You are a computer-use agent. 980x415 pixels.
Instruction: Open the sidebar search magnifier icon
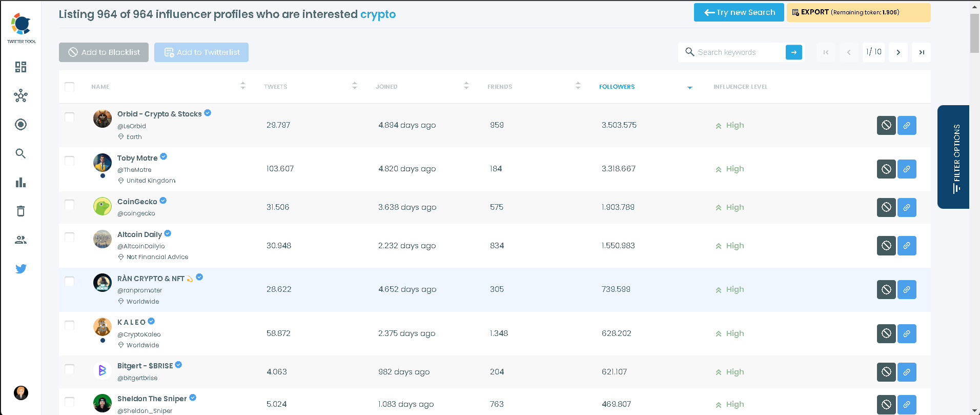tap(21, 153)
